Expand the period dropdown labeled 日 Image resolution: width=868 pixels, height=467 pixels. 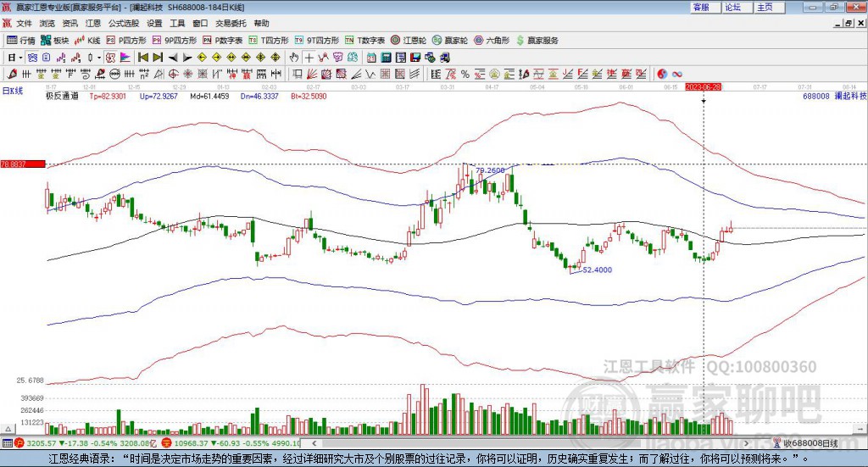(14, 58)
